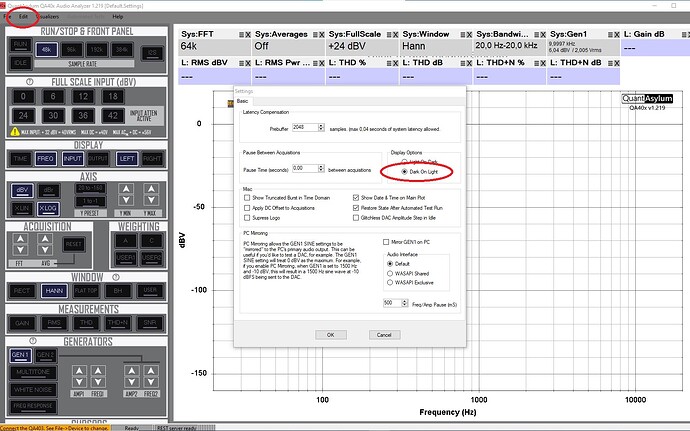Close the Sys:FFT readout with X
The image size is (690, 431).
tap(248, 34)
